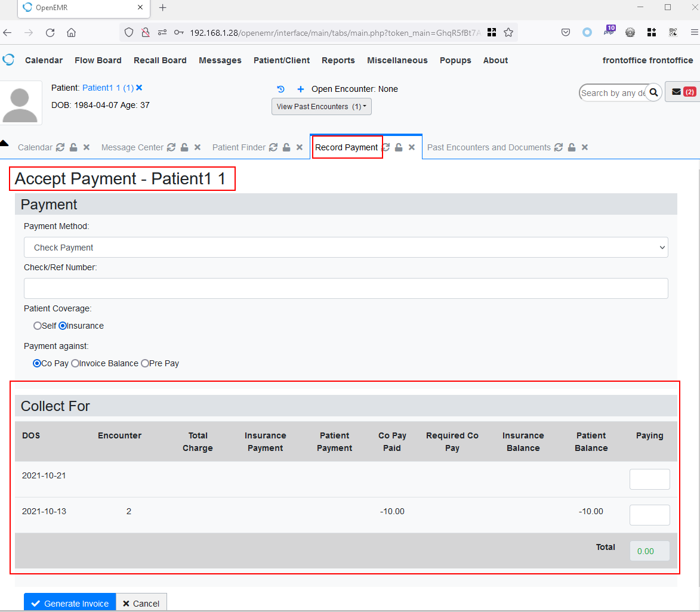Image resolution: width=700 pixels, height=612 pixels.
Task: Open the messages envelope notification
Action: click(682, 91)
